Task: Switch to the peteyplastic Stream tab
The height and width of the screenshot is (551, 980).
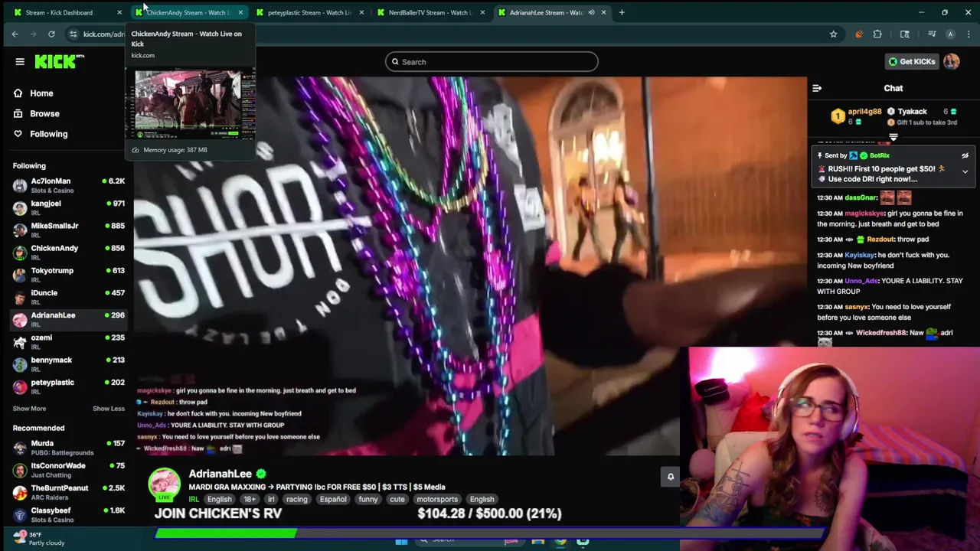Action: click(310, 12)
